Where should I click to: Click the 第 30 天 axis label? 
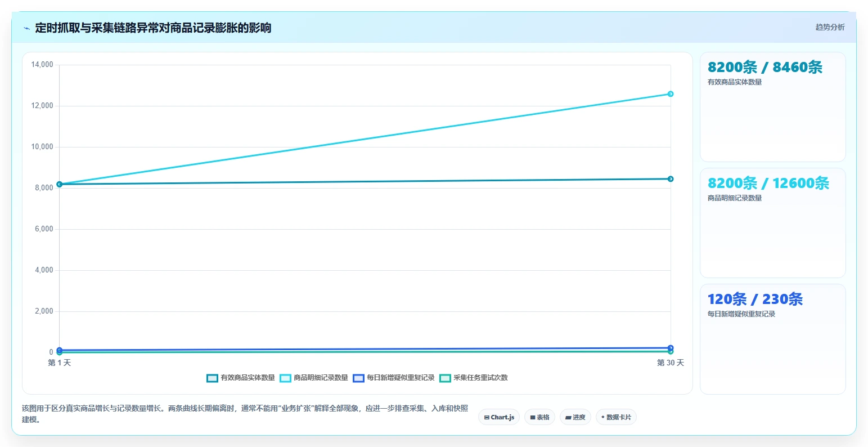click(x=671, y=363)
